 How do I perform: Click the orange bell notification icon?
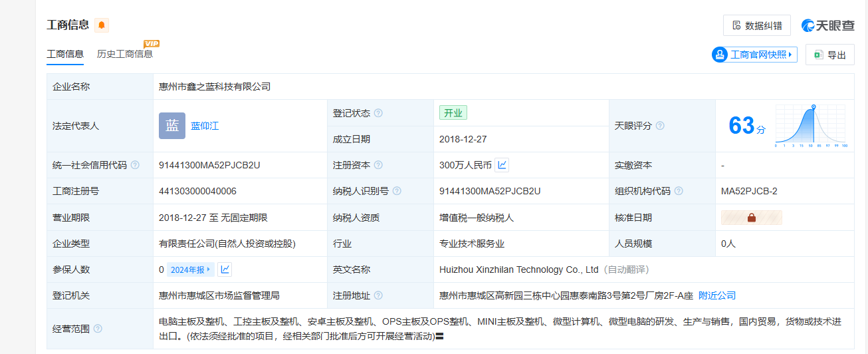(102, 25)
